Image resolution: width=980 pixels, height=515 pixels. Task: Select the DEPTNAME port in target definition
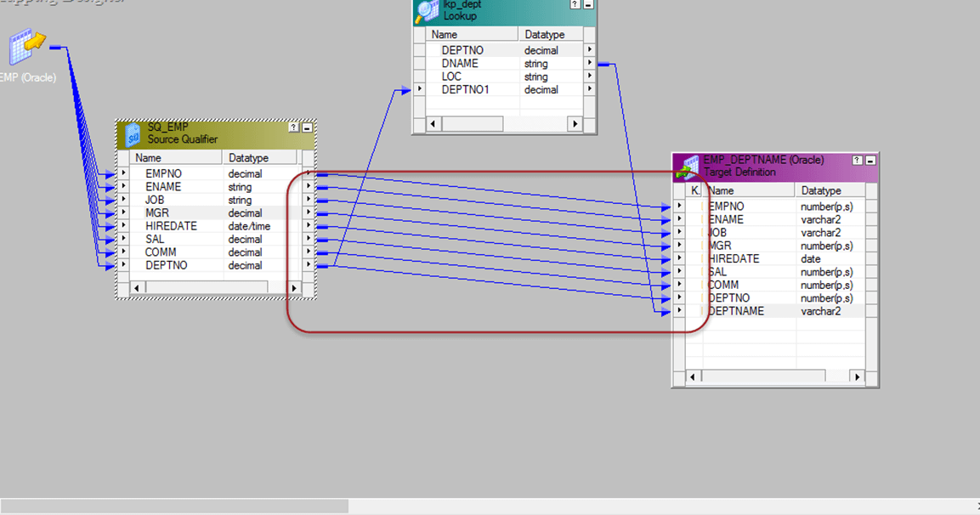(737, 311)
